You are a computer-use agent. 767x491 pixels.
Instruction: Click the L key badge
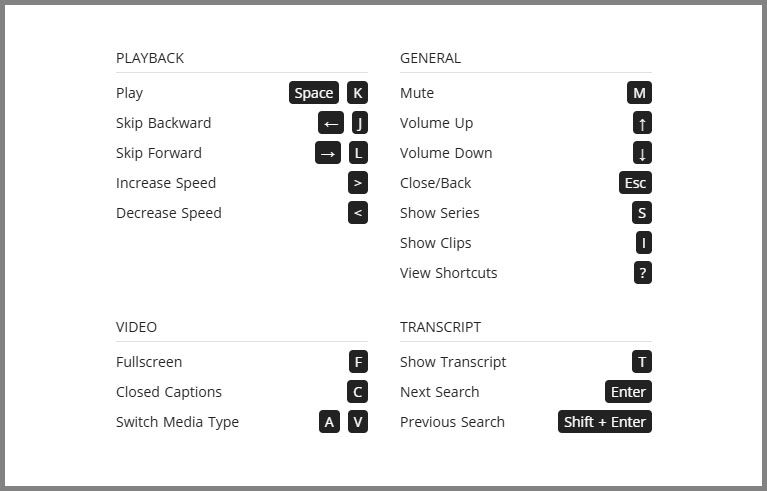pos(358,153)
